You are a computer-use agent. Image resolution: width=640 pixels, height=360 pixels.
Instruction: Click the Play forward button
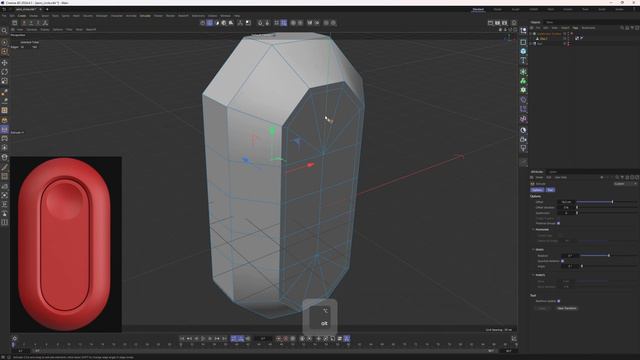click(x=203, y=338)
